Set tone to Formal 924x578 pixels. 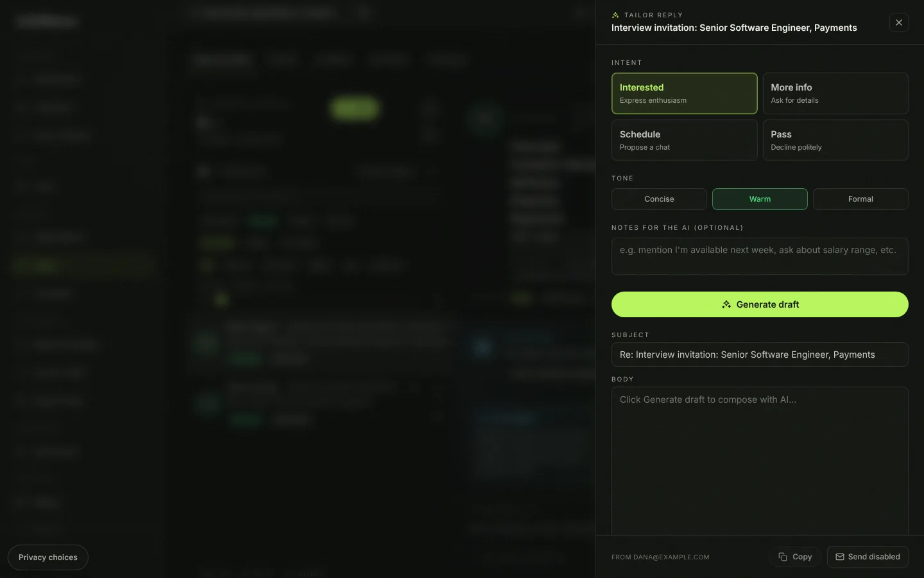point(860,199)
